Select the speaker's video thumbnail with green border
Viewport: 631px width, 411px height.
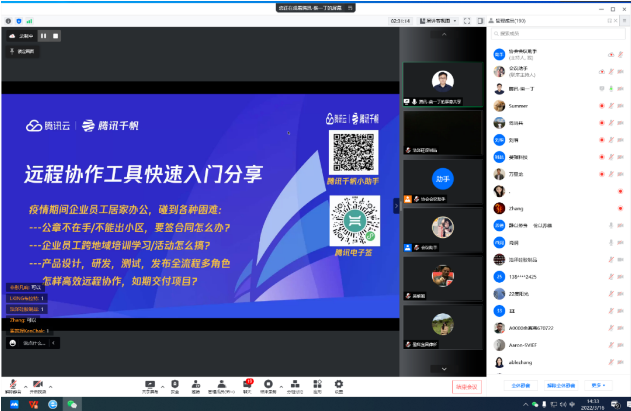pyautogui.click(x=443, y=84)
